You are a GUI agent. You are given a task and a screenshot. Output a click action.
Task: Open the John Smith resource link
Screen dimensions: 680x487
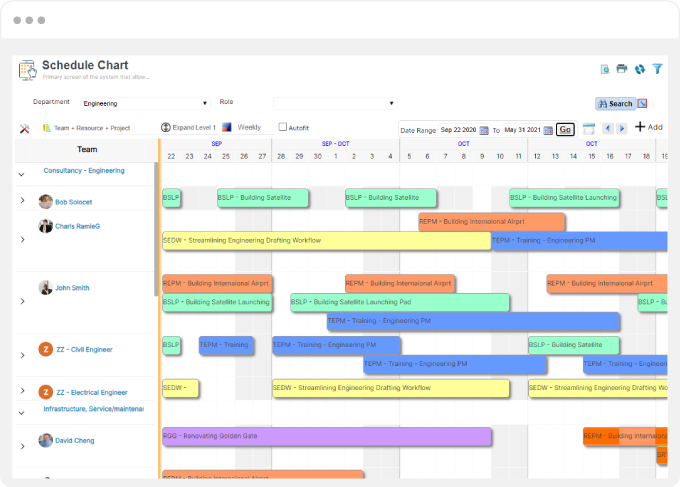tap(72, 288)
